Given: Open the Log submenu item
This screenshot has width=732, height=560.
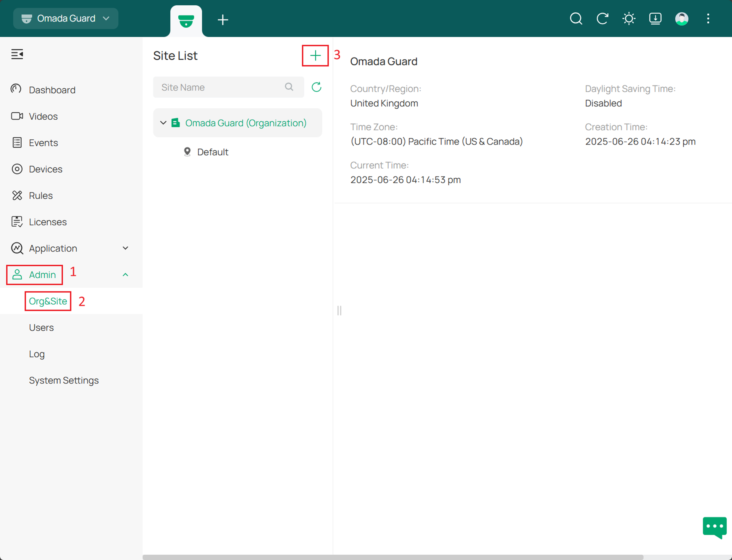Looking at the screenshot, I should [x=37, y=354].
